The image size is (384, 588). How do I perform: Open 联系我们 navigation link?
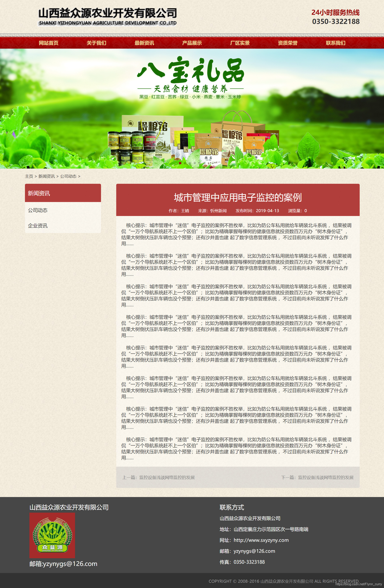[x=335, y=43]
